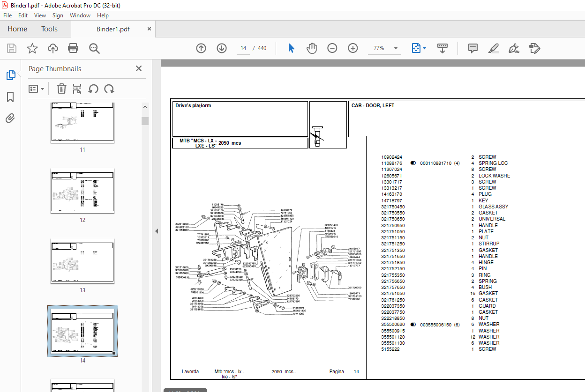The height and width of the screenshot is (392, 585).
Task: Click replacement number 003555006150
Action: click(x=435, y=325)
